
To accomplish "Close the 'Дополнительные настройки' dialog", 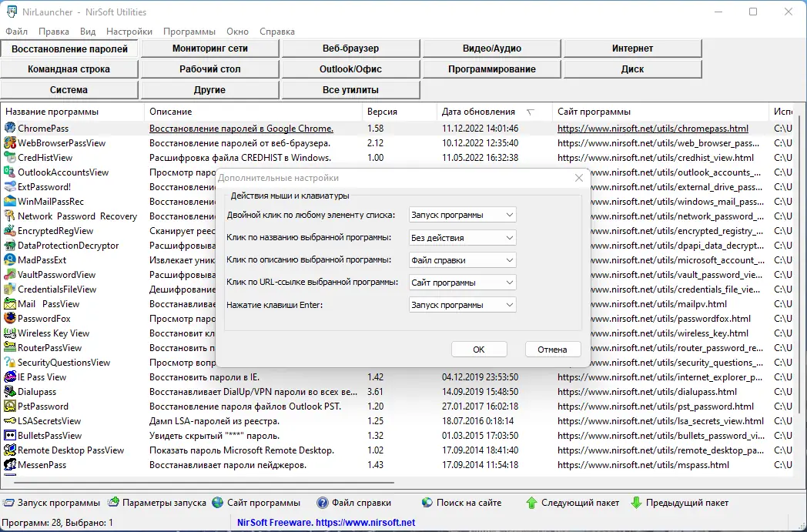I will [578, 178].
